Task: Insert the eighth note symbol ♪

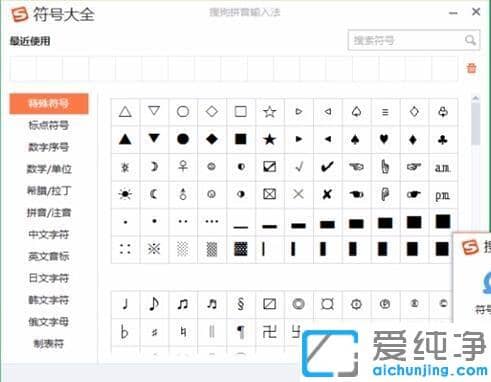Action: pyautogui.click(x=154, y=304)
